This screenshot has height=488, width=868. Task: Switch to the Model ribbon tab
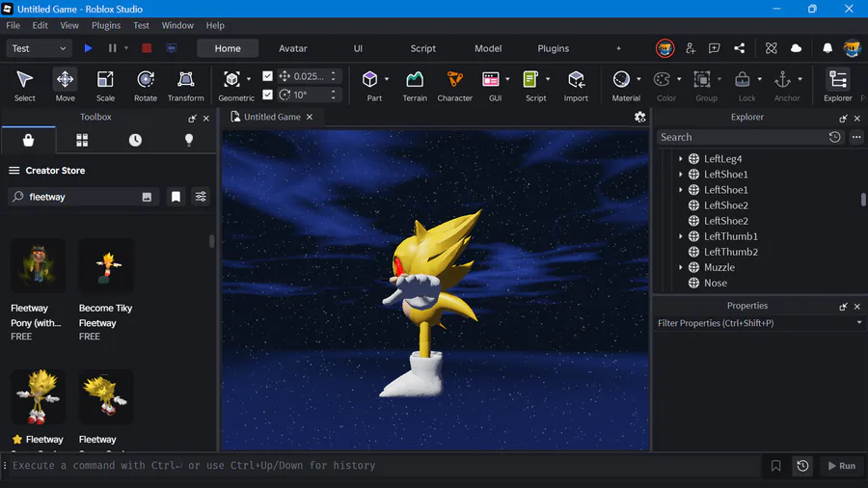[488, 48]
